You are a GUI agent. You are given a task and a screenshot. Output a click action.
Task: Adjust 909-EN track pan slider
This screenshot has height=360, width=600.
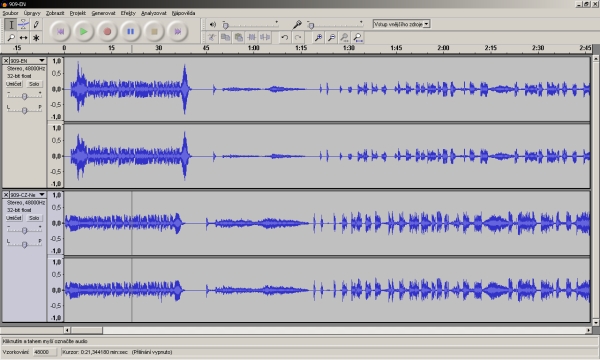24,110
